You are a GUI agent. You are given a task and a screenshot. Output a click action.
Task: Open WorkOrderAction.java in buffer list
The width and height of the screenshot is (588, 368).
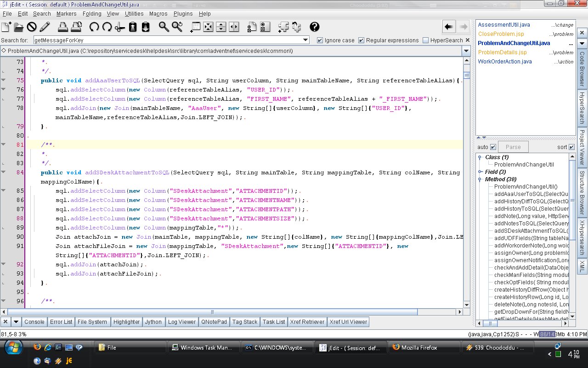point(505,62)
